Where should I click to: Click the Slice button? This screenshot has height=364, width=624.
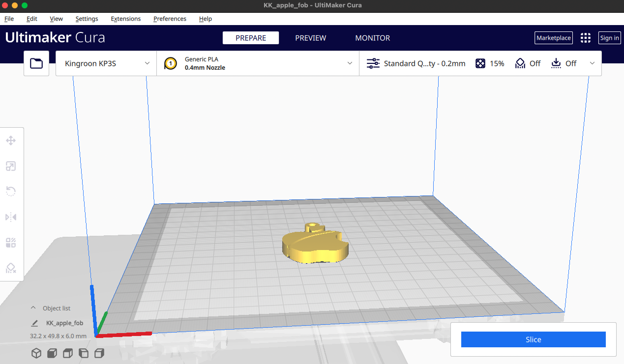tap(534, 339)
